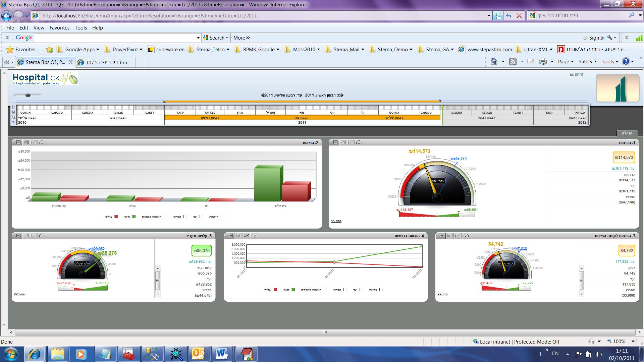
Task: Switch panel 2 to gauge view
Action: point(42,142)
